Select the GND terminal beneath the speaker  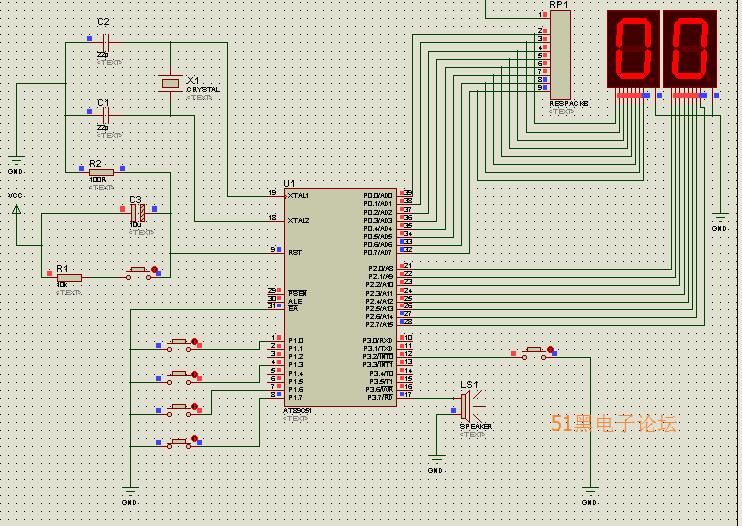[436, 459]
